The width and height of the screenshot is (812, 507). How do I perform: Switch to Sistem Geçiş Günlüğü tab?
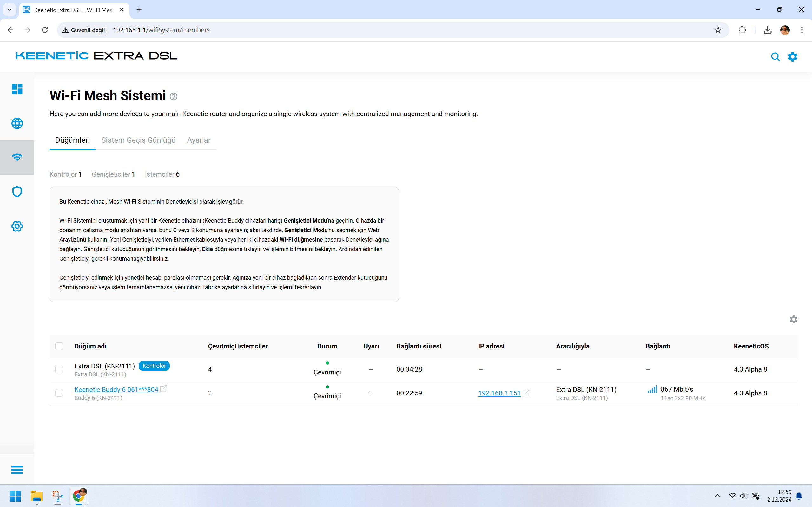click(138, 140)
